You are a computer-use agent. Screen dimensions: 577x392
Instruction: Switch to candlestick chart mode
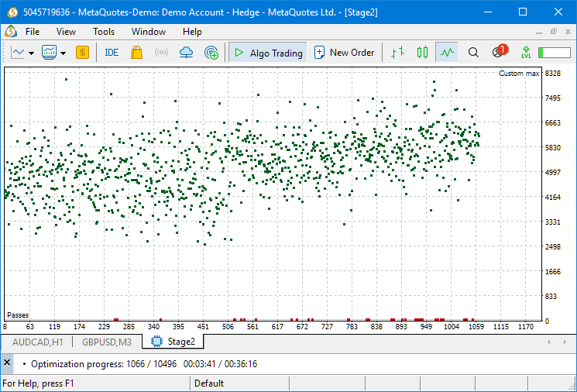coord(422,53)
